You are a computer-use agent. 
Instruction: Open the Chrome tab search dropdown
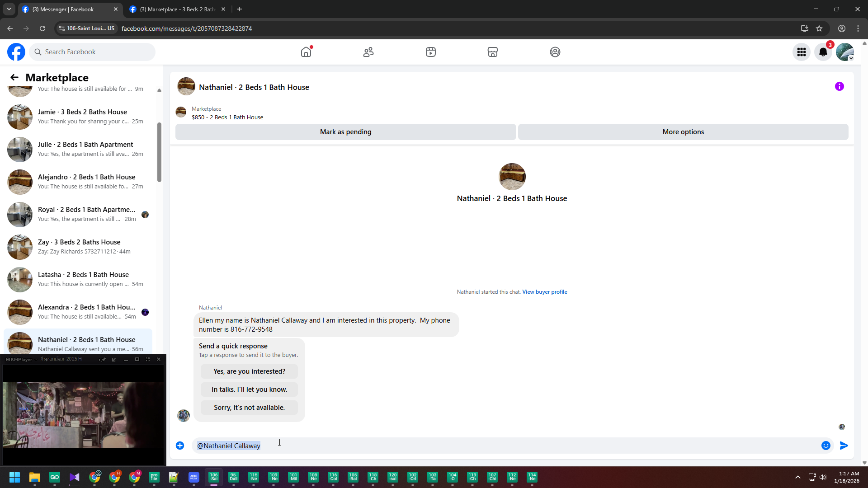pos(9,9)
